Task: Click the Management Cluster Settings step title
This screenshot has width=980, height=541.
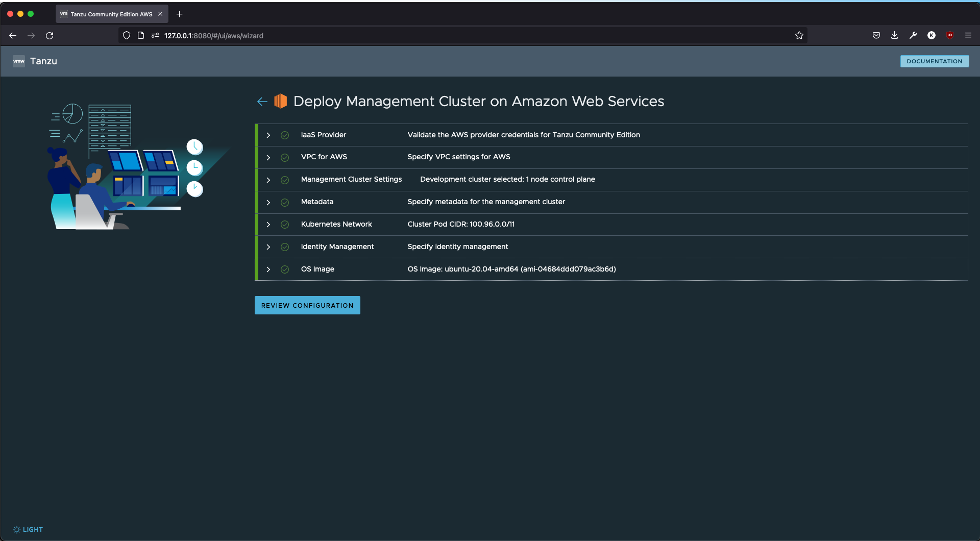Action: (x=351, y=179)
